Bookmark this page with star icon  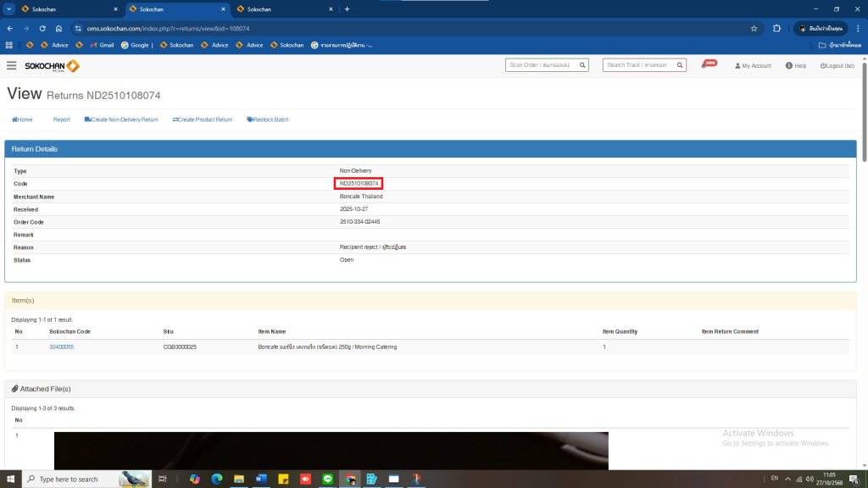point(754,28)
